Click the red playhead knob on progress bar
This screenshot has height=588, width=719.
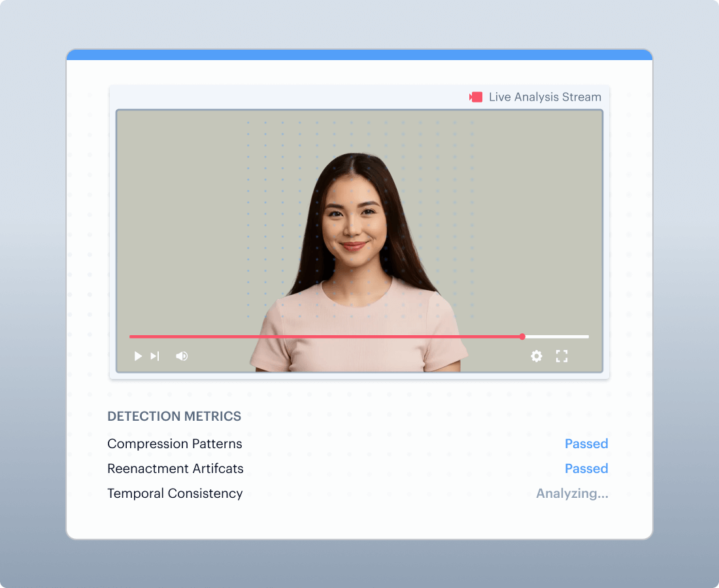[x=522, y=336]
